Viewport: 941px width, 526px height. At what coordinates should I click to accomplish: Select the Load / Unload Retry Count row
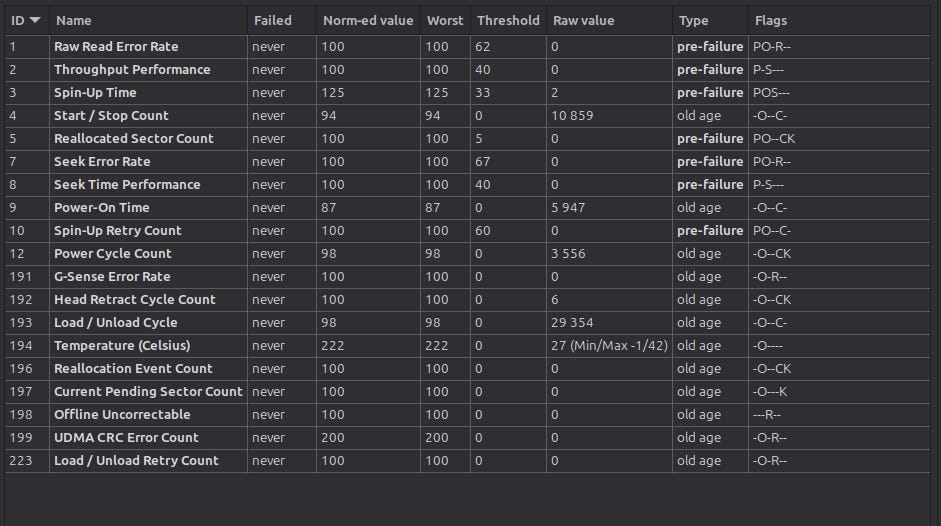coord(467,461)
